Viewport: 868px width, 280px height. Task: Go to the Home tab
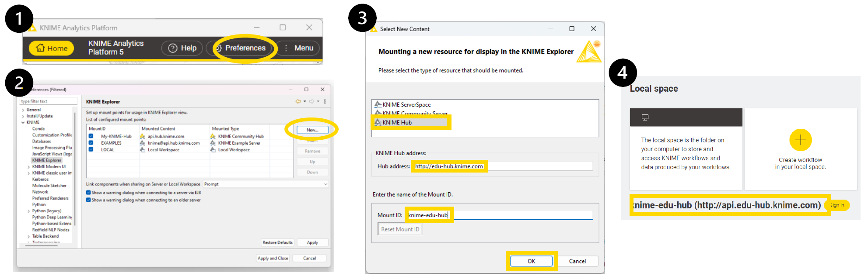pos(52,48)
